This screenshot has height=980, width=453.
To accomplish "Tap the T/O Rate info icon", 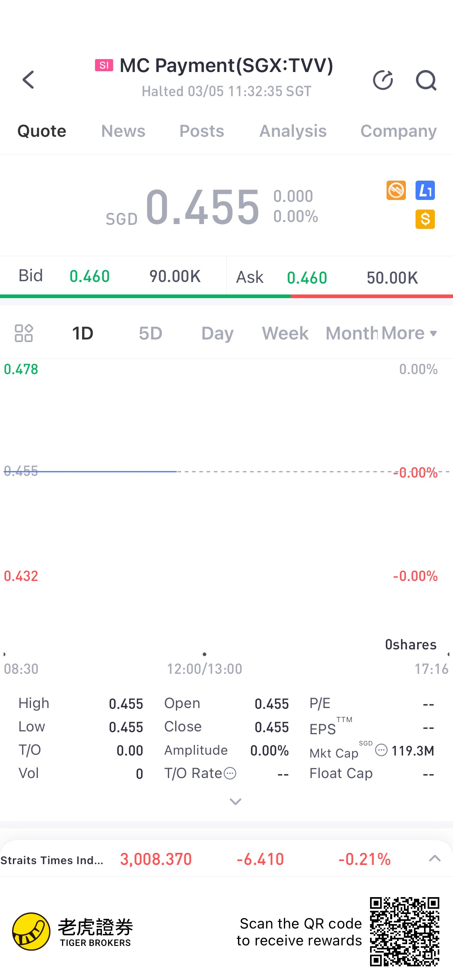I will click(x=230, y=773).
